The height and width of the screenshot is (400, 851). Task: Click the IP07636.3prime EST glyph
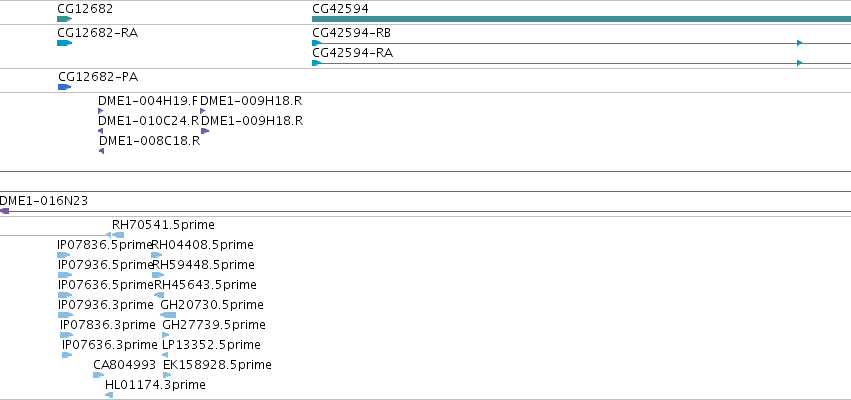tap(67, 355)
